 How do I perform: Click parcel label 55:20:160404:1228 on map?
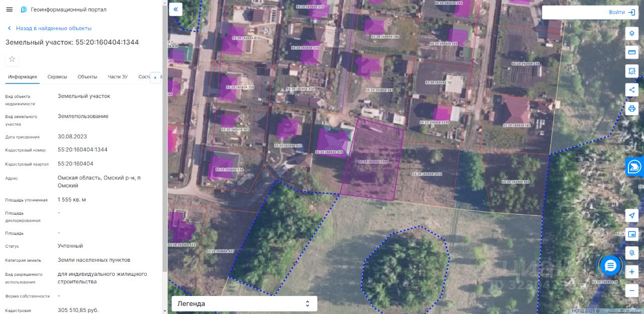pos(434,122)
